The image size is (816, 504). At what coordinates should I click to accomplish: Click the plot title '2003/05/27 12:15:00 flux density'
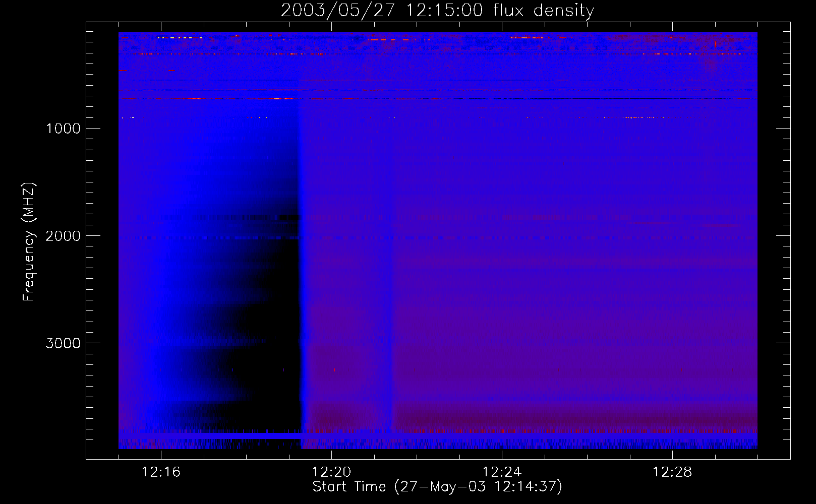point(437,10)
